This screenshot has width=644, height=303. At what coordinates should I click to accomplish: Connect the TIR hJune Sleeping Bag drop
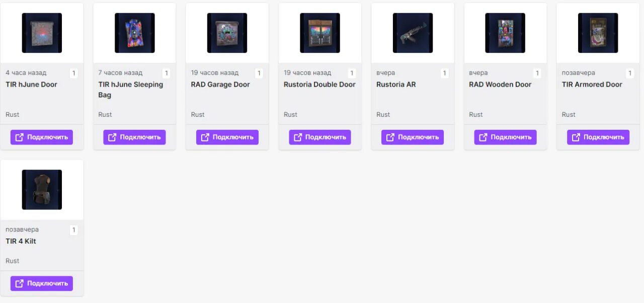[x=134, y=137]
